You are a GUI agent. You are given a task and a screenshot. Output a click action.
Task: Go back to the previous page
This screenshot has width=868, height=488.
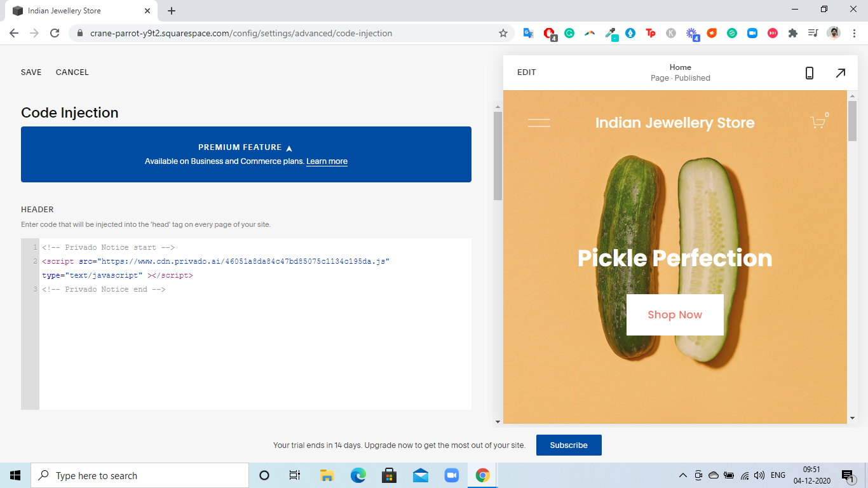(x=14, y=33)
